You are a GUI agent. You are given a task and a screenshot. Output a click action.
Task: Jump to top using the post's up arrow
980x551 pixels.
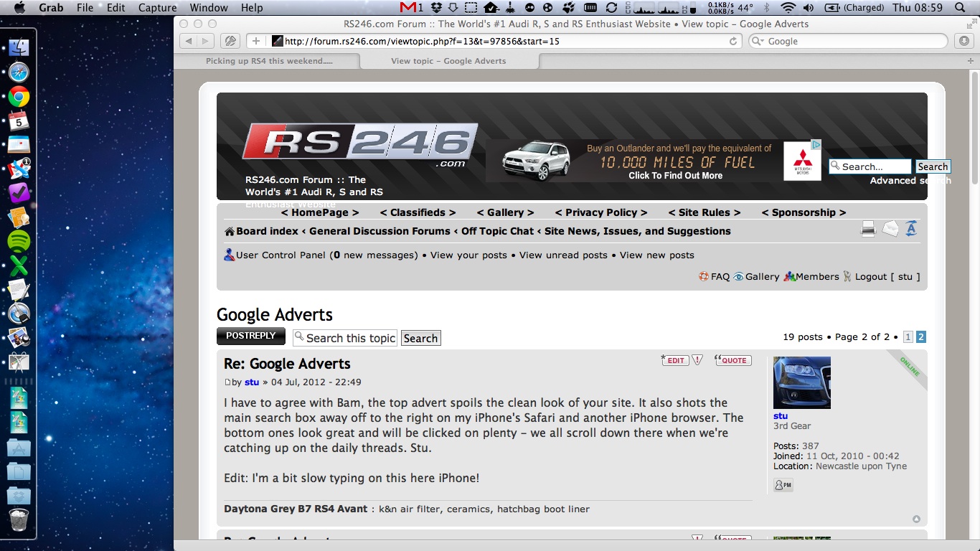[x=916, y=519]
